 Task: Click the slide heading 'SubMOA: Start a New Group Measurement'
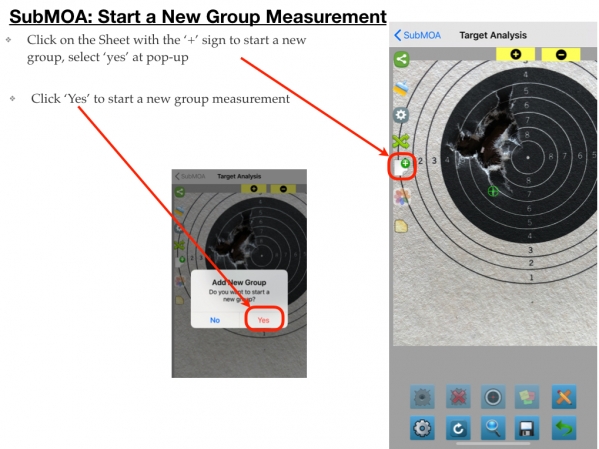[x=198, y=16]
